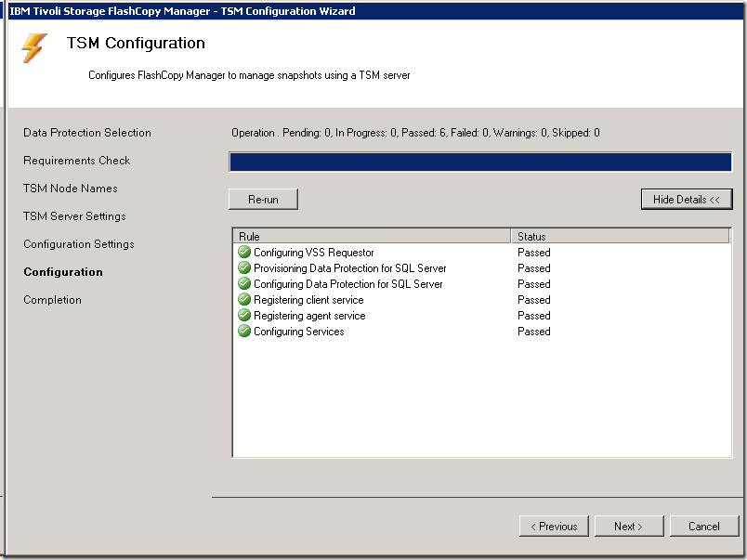Click the lightning bolt TSM Configuration icon
Viewport: 747px width, 560px height.
coord(34,48)
